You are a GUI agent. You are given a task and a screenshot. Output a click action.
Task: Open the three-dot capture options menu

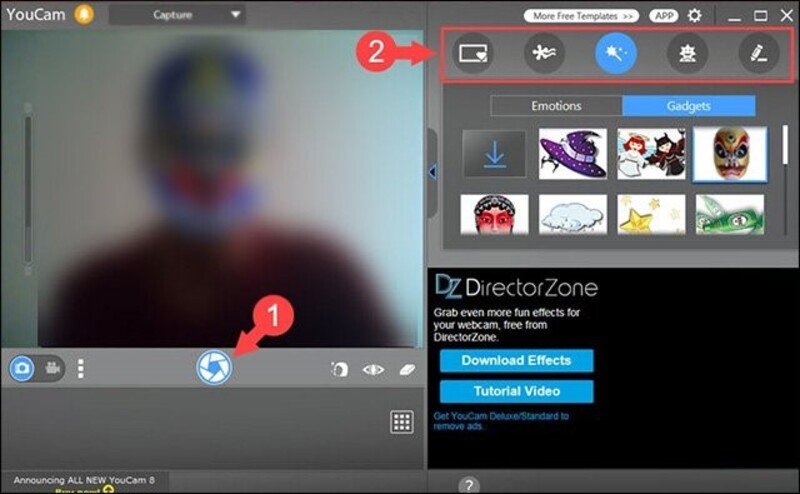pos(81,368)
